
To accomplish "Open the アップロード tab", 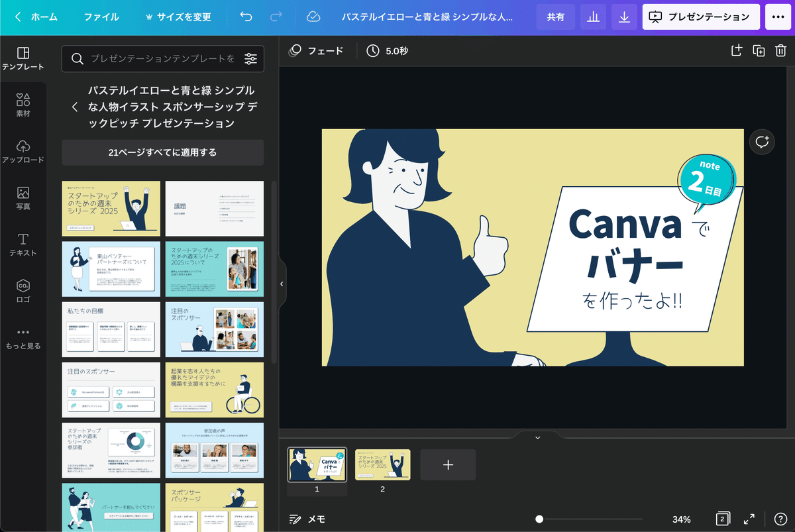I will (x=23, y=152).
